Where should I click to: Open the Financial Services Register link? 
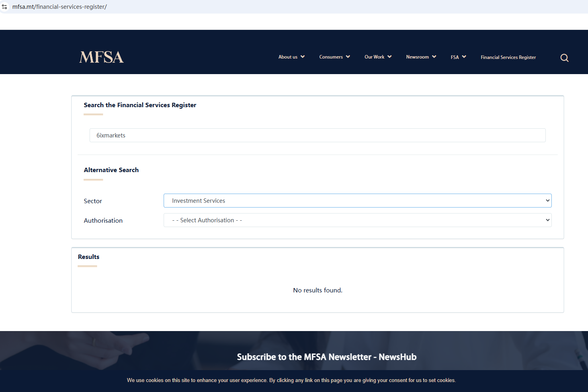coord(508,57)
